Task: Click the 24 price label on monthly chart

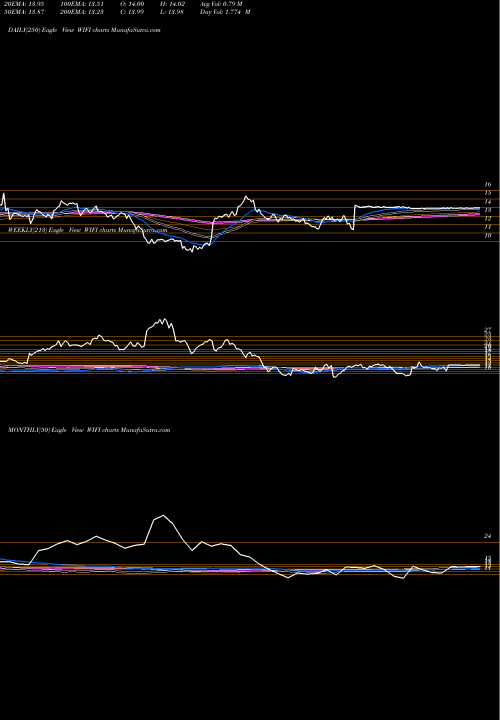Action: click(x=488, y=536)
